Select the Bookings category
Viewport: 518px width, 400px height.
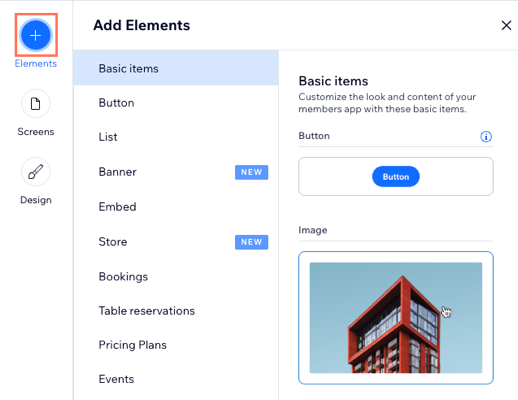coord(176,276)
